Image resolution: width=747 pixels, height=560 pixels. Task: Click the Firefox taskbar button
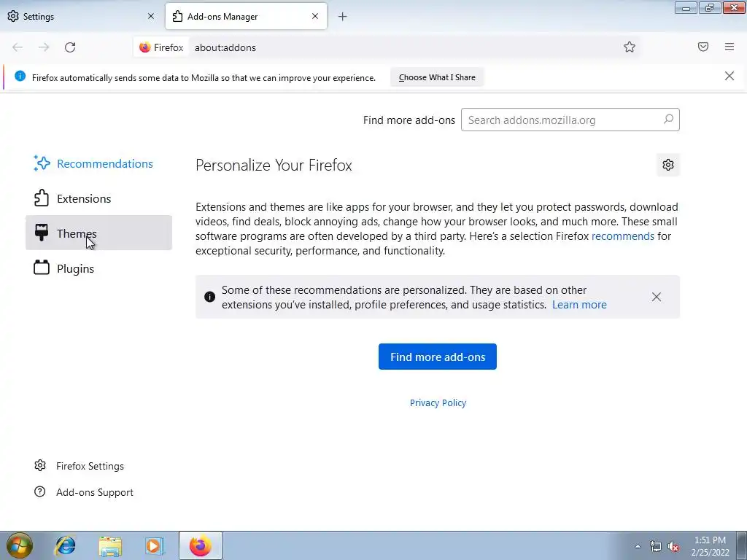201,545
